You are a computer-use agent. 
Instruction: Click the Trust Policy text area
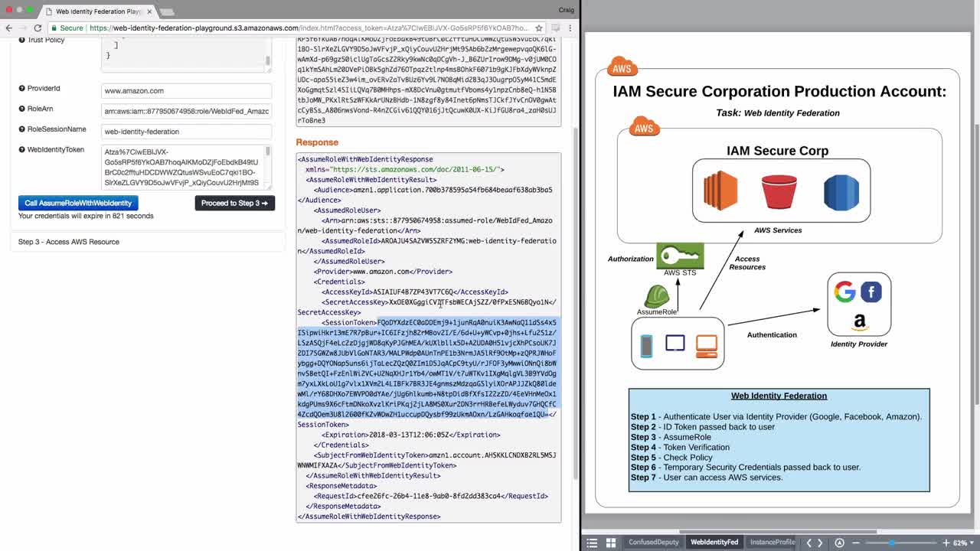pos(186,54)
